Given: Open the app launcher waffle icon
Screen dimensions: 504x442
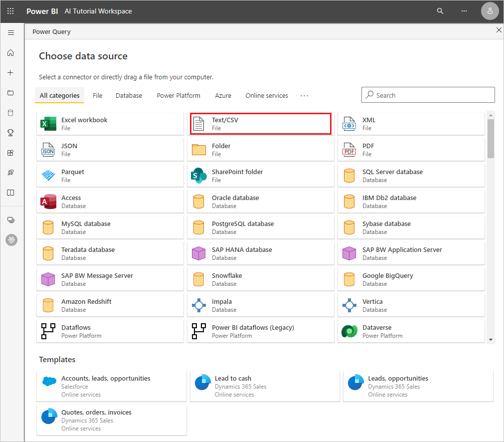Looking at the screenshot, I should click(10, 11).
